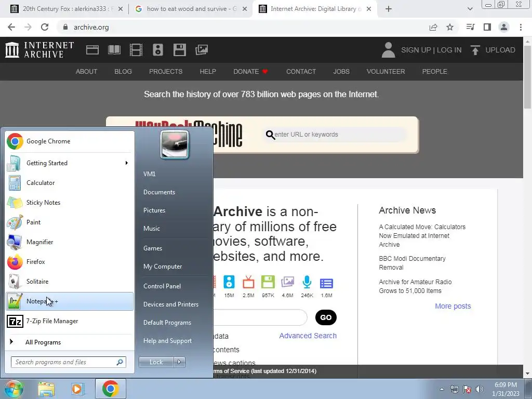Open Chrome three-dot menu

(521, 27)
